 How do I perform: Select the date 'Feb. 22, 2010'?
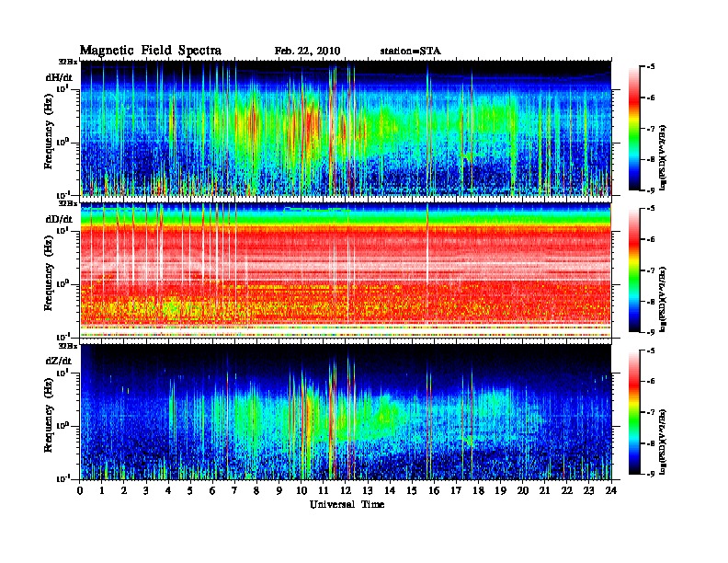click(x=307, y=52)
